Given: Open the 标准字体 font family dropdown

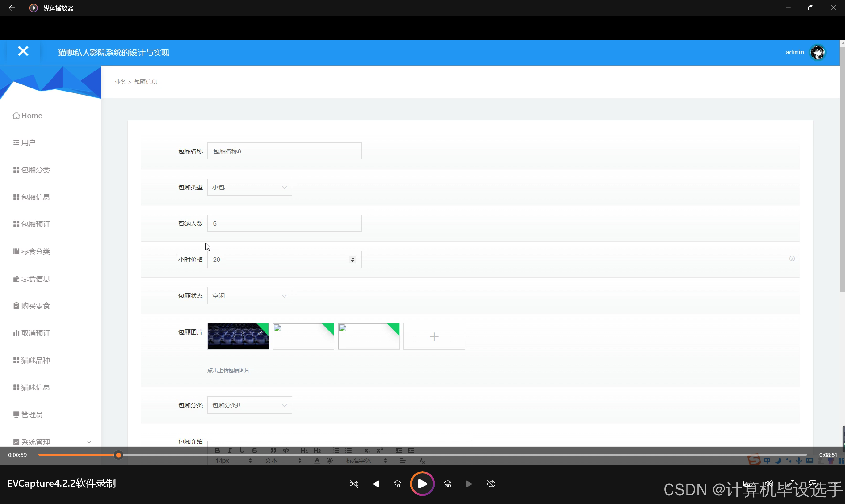Looking at the screenshot, I should [367, 461].
